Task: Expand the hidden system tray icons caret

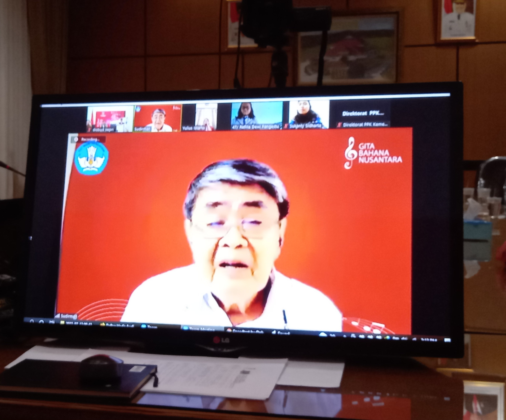Action: 345,336
